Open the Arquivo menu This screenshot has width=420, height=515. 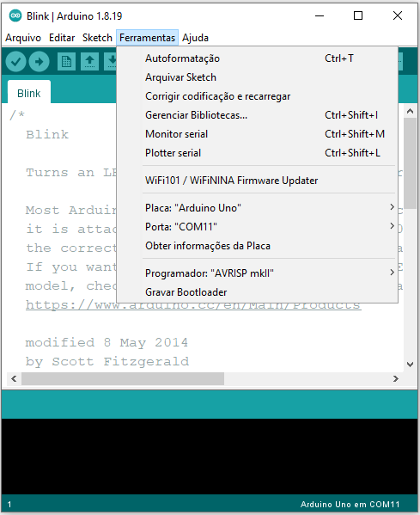pos(23,38)
